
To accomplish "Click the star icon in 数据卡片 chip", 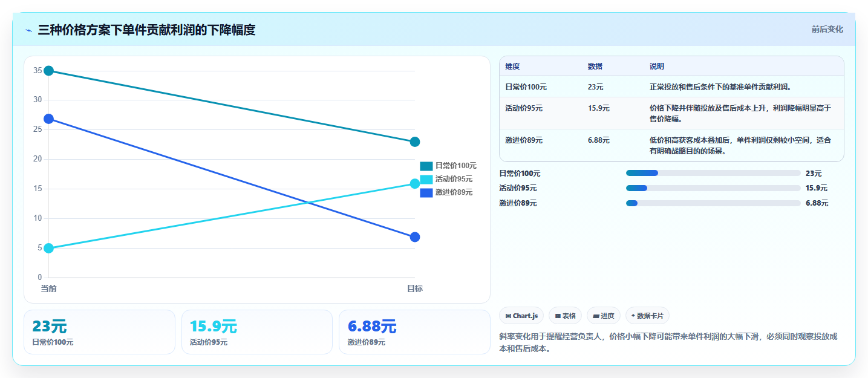I will coord(633,316).
